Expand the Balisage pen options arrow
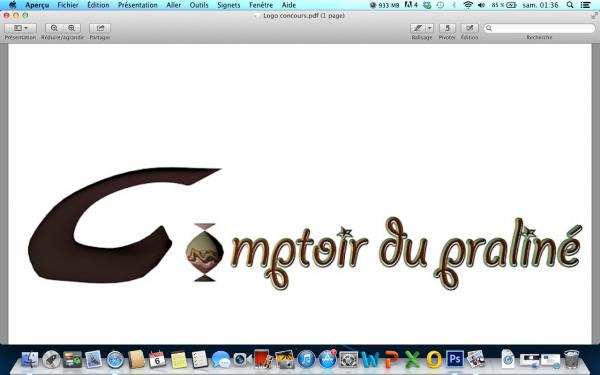 click(429, 28)
